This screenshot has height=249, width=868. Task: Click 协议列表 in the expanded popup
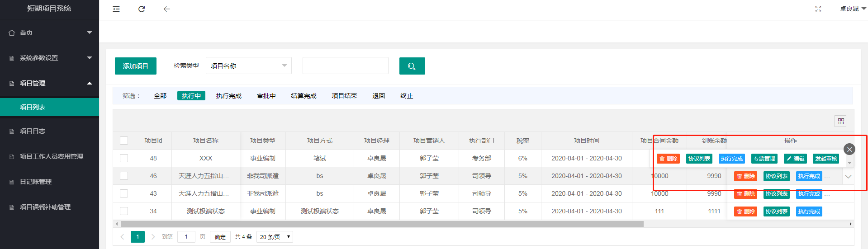click(x=699, y=159)
